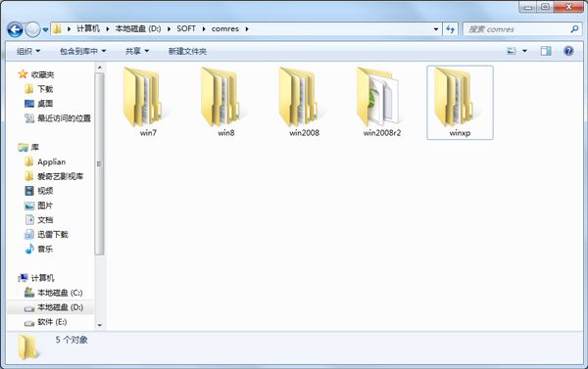Click the 新建文件夹 button
Screen dimensions: 588x369
187,51
